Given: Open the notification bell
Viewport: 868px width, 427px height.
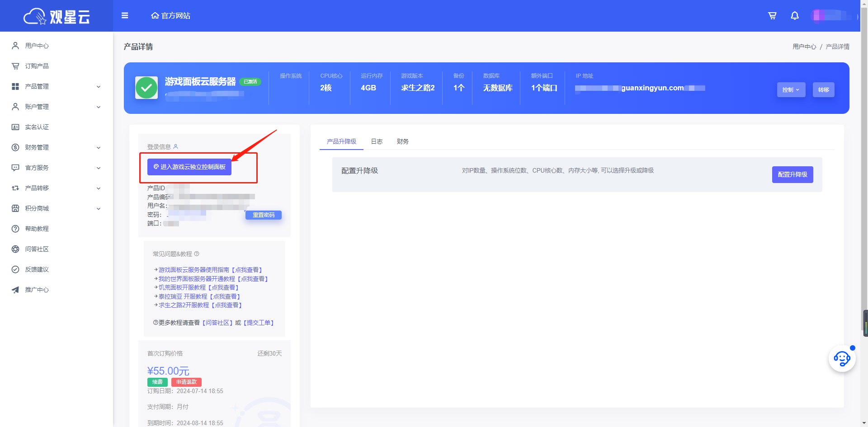Looking at the screenshot, I should pos(794,16).
